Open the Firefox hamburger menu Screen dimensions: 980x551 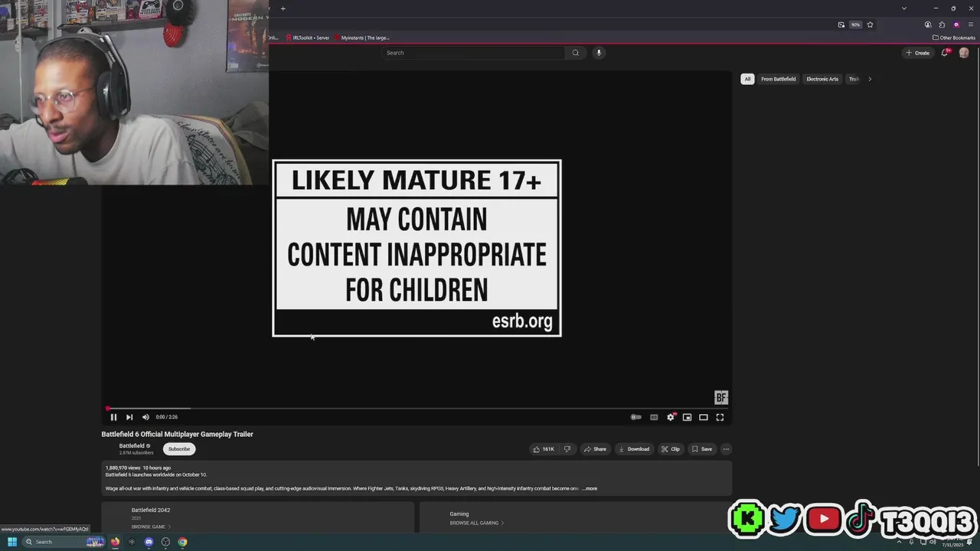[x=970, y=24]
